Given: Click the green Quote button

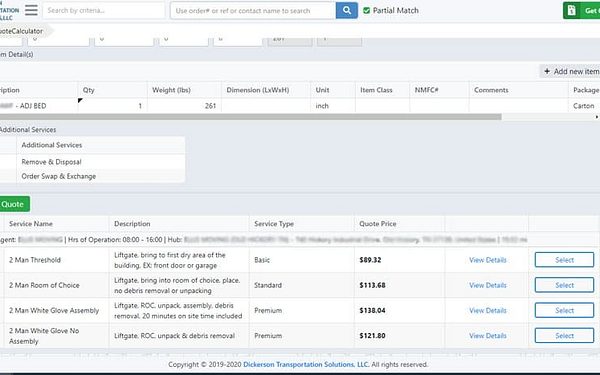Looking at the screenshot, I should pyautogui.click(x=14, y=204).
